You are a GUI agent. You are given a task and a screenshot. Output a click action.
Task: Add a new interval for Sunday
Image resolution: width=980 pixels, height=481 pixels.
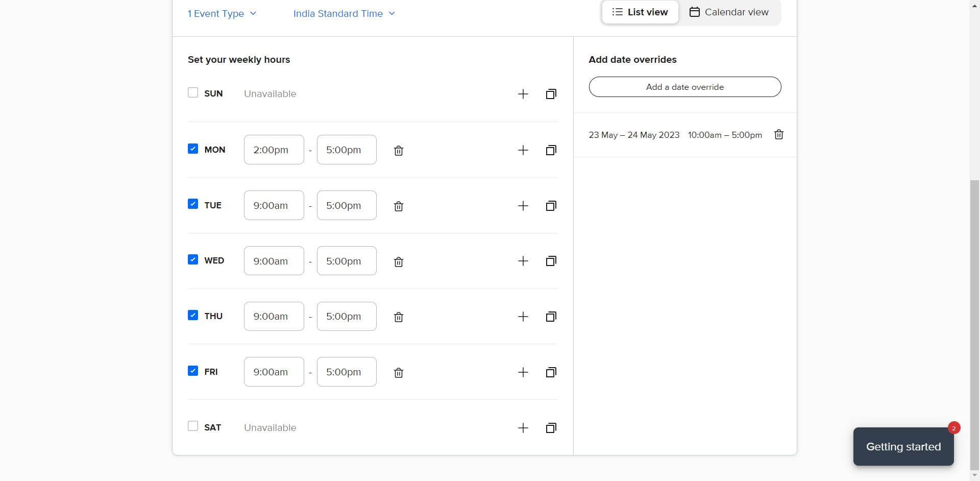[x=523, y=94]
